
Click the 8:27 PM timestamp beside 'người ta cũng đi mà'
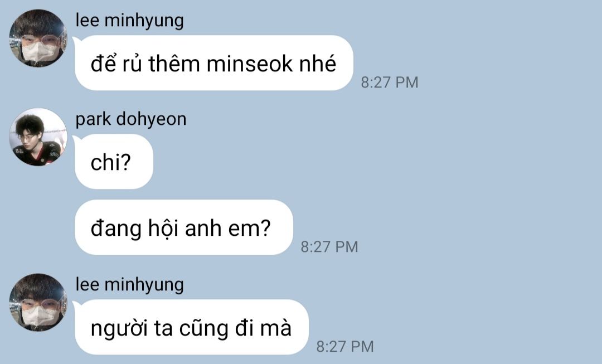(x=345, y=346)
